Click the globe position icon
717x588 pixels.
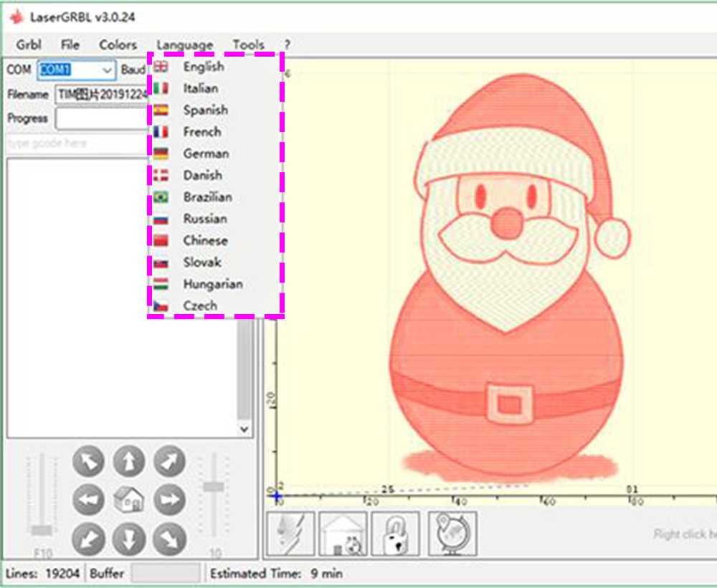(452, 534)
